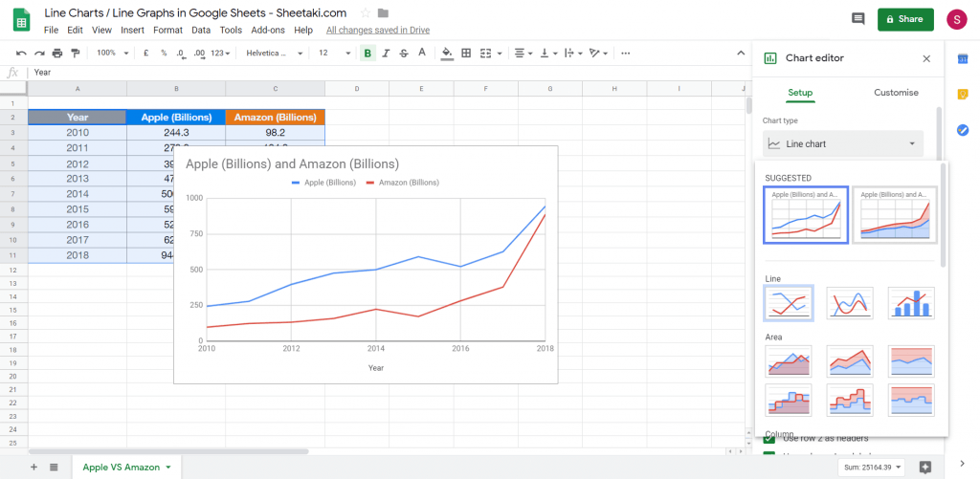This screenshot has height=479, width=980.
Task: Open horizontal align options
Action: [x=523, y=54]
